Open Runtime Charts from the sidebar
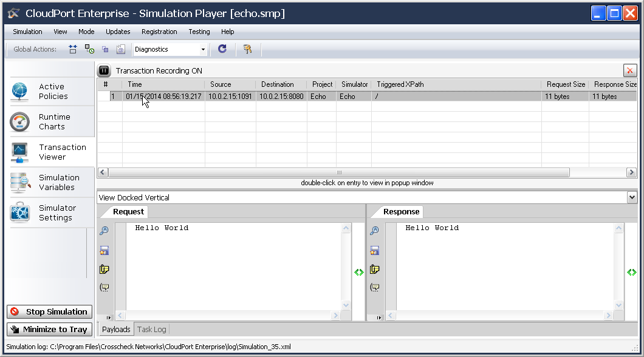 tap(52, 121)
